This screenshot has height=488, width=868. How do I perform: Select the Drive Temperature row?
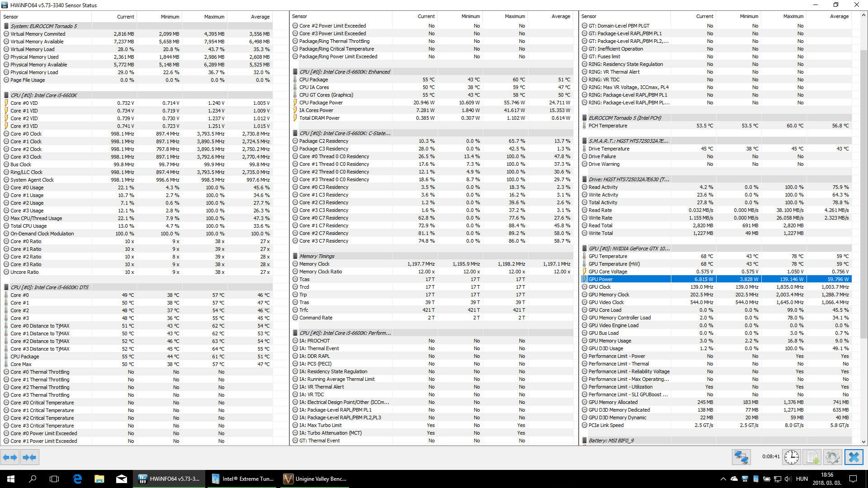pos(717,149)
